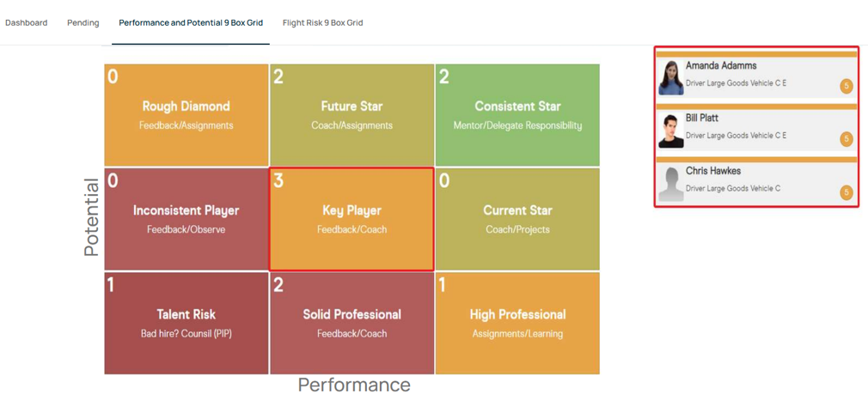Click the orange 5 badge for Chris Hawkes
This screenshot has width=868, height=406.
point(846,192)
